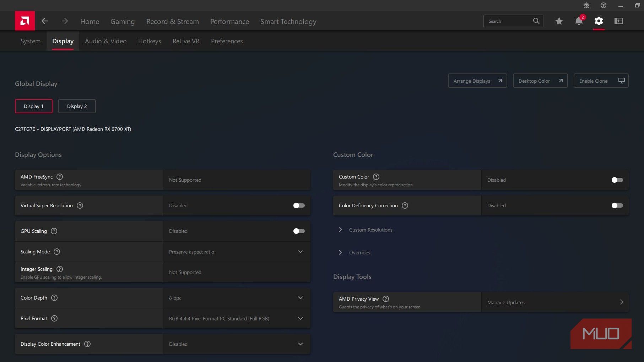Viewport: 644px width, 362px height.
Task: Open bug report icon
Action: 586,5
